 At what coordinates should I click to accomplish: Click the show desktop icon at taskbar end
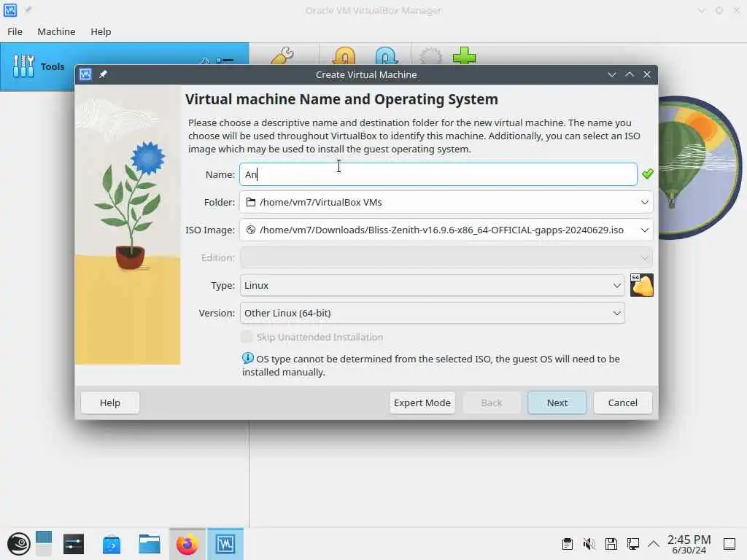(729, 544)
